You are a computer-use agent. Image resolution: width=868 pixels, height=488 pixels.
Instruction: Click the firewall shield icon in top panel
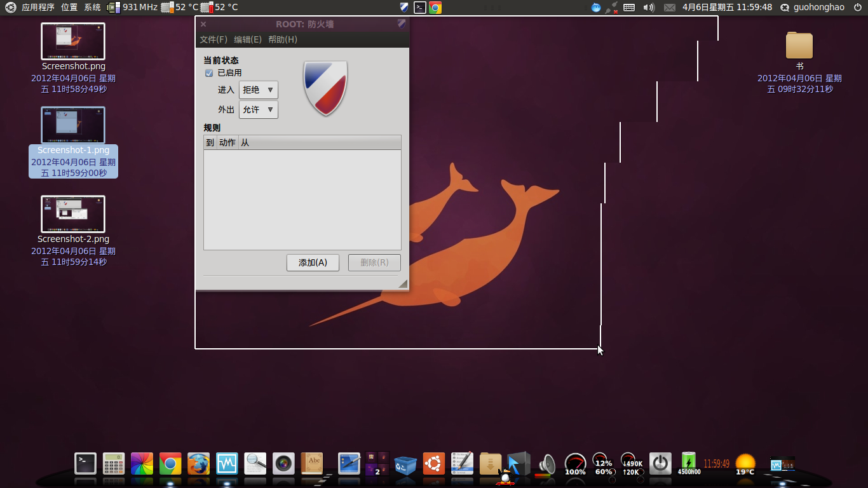404,8
